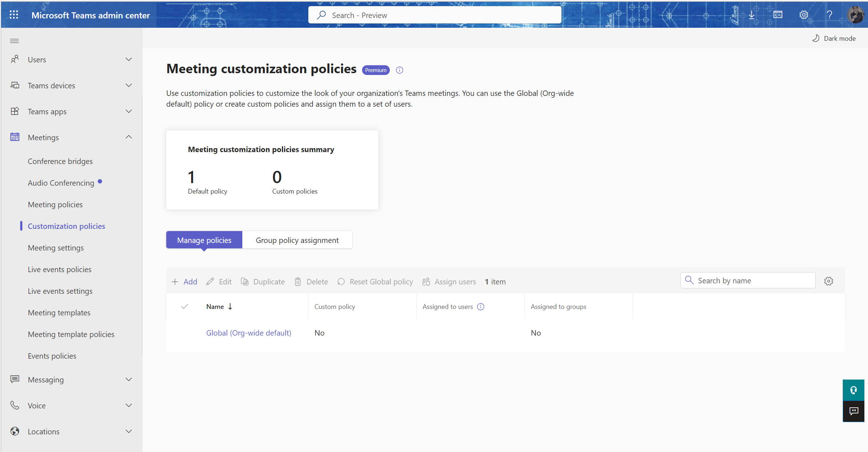Viewport: 868px width, 452px height.
Task: Click the teal help headset button
Action: [853, 390]
